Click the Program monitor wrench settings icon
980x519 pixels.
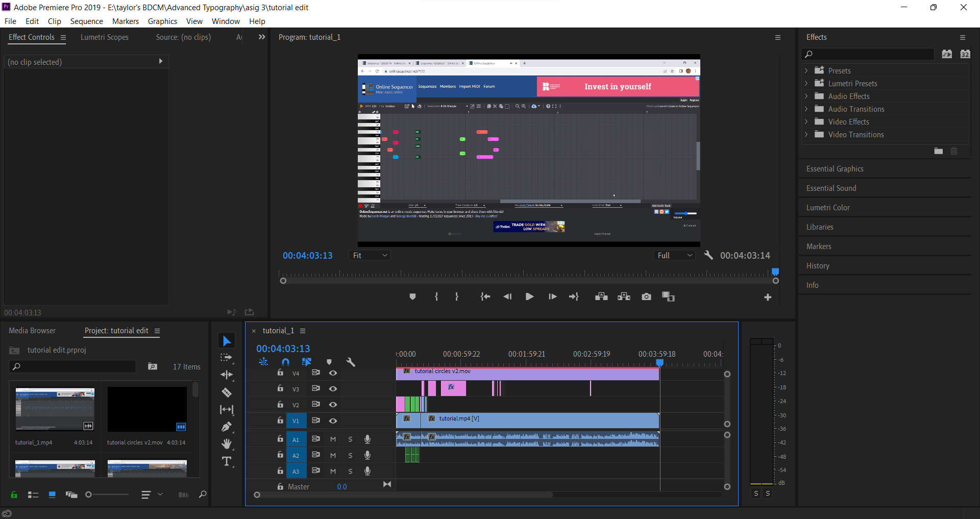click(708, 255)
